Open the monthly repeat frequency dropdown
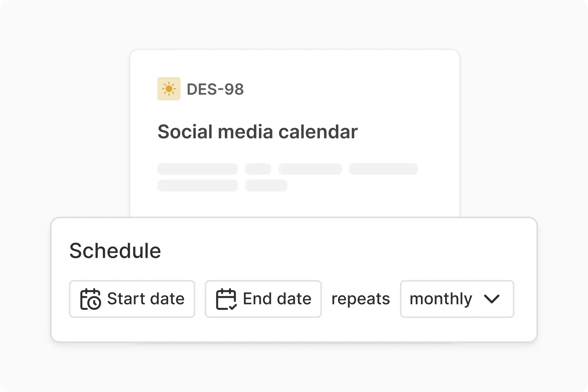Screen dimensions: 588x392 (457, 299)
